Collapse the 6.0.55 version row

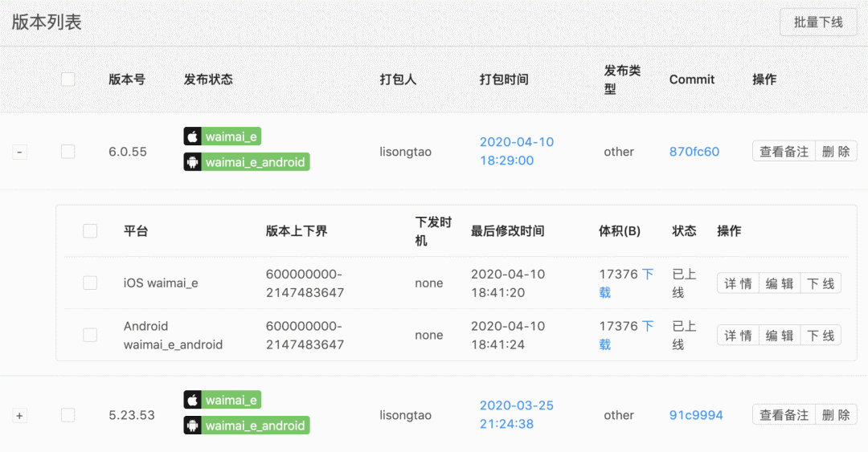[x=19, y=152]
